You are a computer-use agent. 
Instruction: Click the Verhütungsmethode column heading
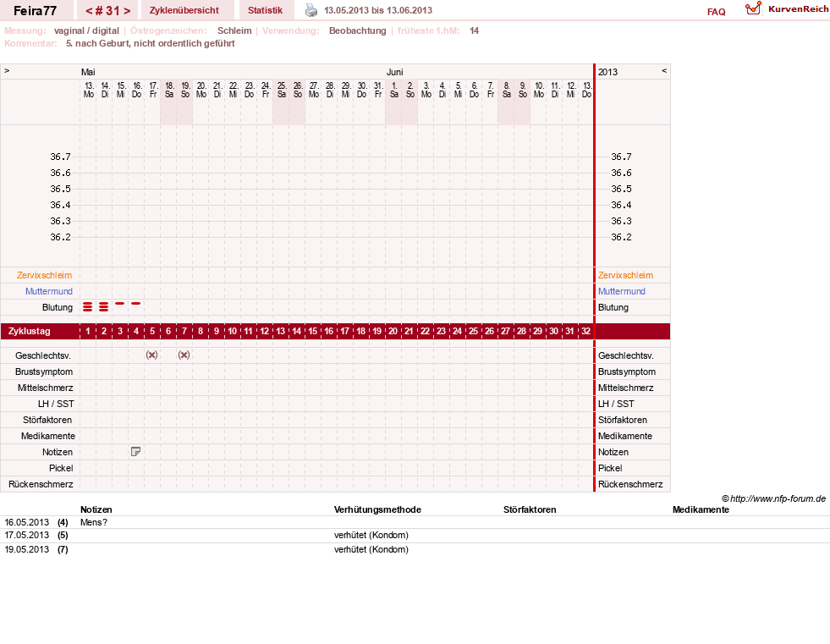377,509
